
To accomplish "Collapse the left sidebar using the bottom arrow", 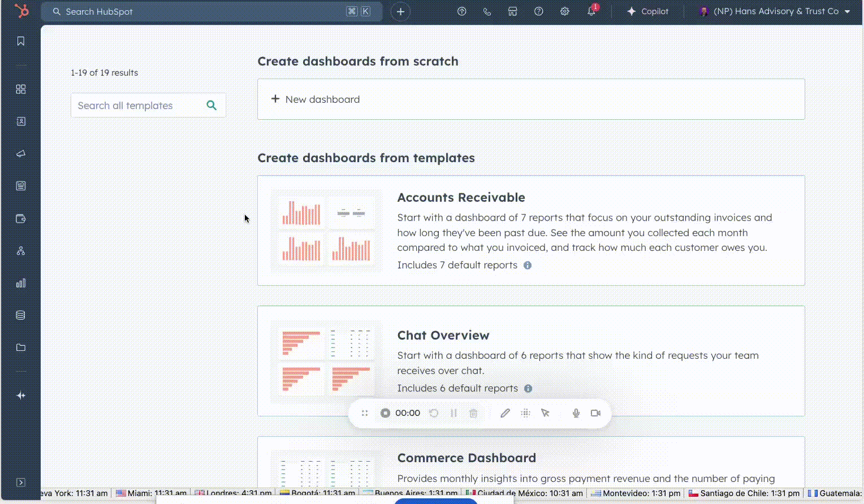I will coord(21,482).
